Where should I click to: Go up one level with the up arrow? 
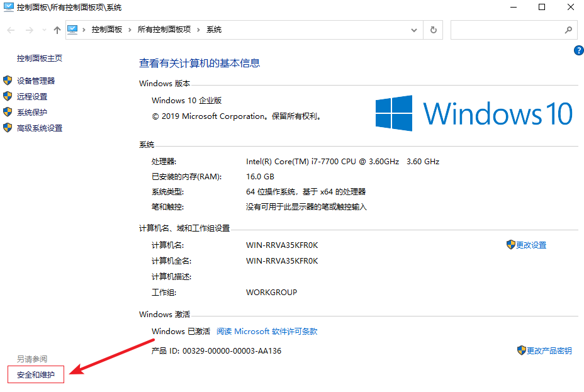[57, 30]
